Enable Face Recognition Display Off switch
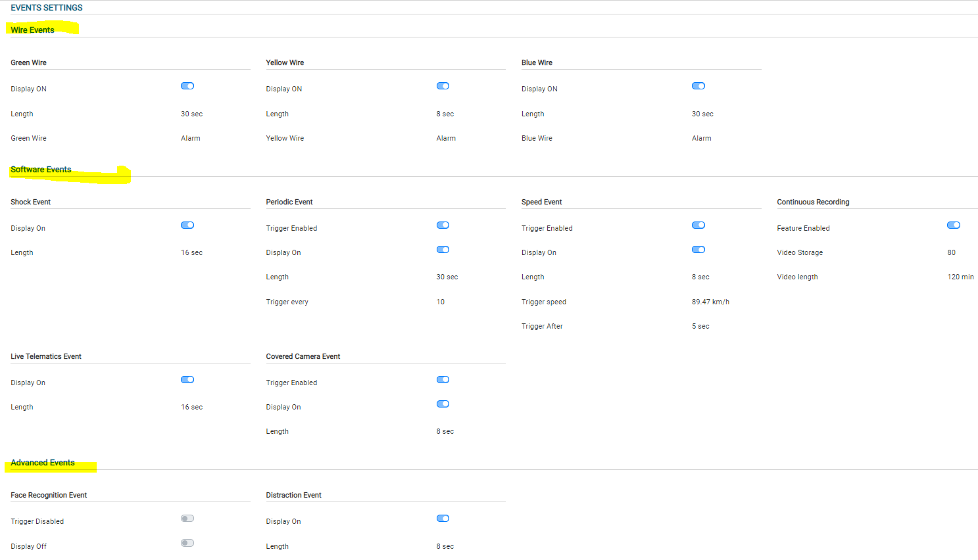Image resolution: width=978 pixels, height=560 pixels. pos(187,543)
